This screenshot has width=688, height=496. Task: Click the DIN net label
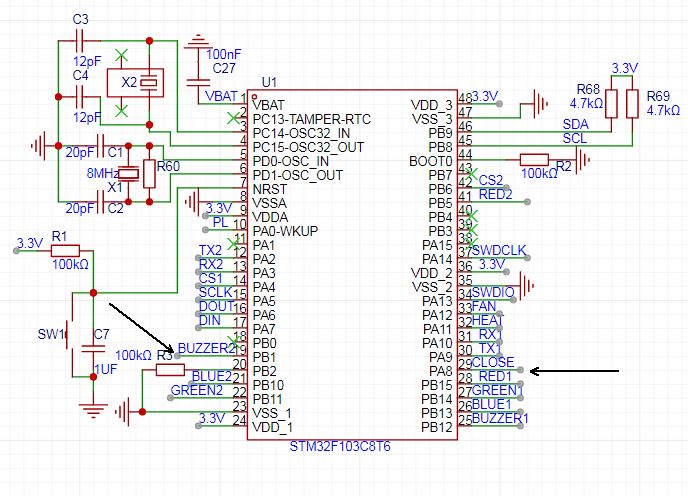210,320
